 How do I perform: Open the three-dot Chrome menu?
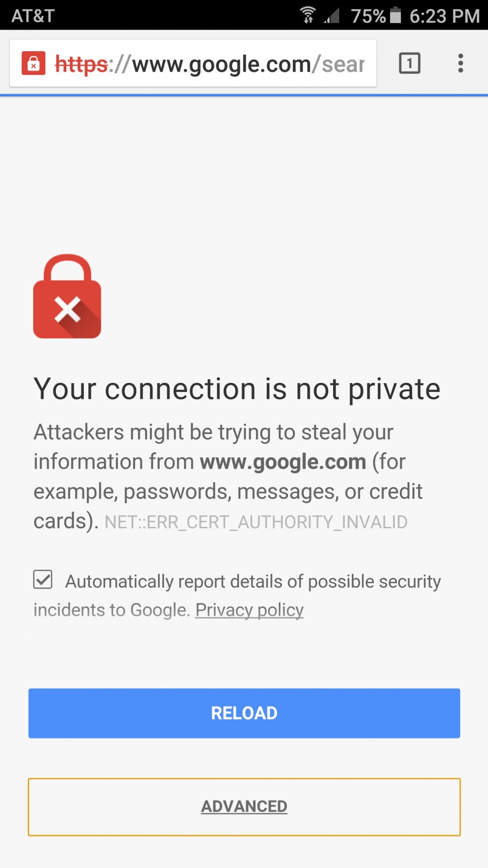pyautogui.click(x=461, y=63)
